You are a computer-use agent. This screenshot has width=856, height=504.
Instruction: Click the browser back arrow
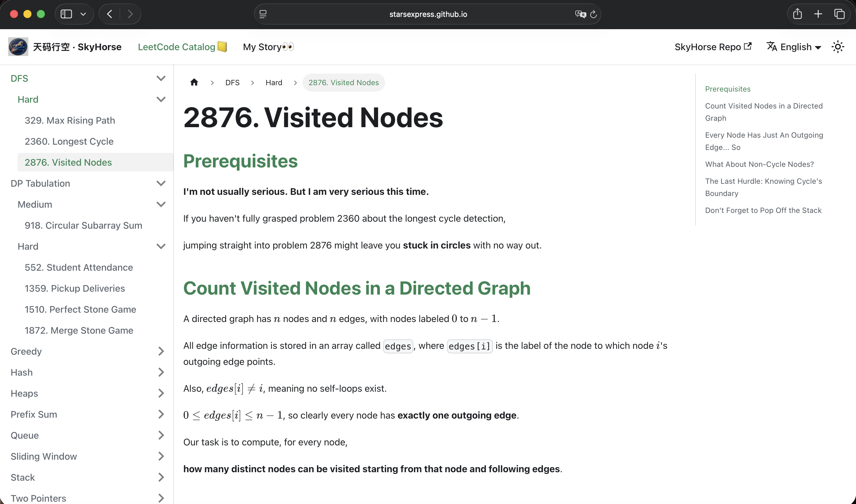[x=109, y=14]
